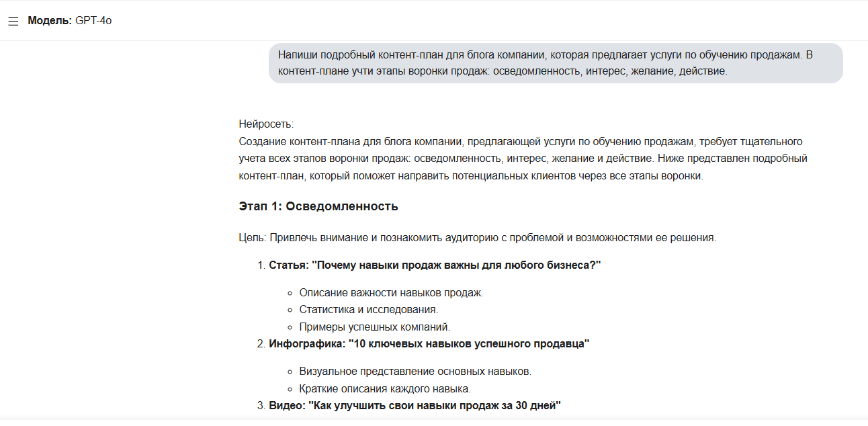
Task: Click the number "1." before the Статья item
Action: tap(261, 265)
